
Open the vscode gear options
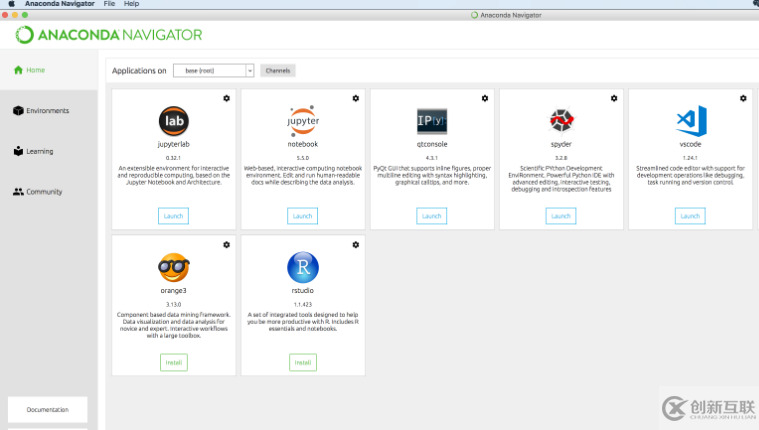[x=744, y=98]
